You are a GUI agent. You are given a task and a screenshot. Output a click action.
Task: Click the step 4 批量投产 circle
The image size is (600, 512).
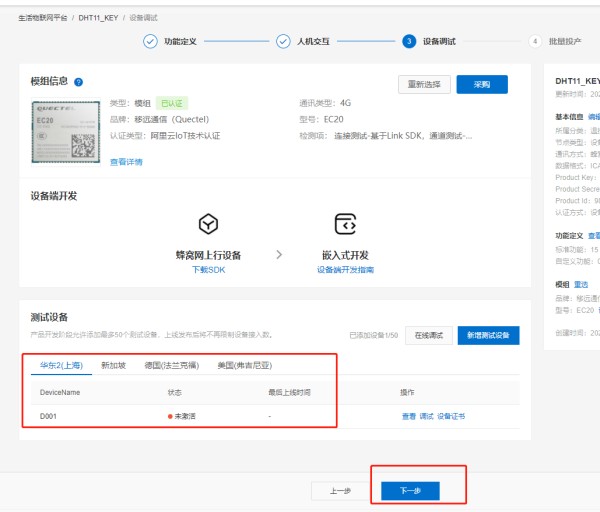[x=536, y=42]
